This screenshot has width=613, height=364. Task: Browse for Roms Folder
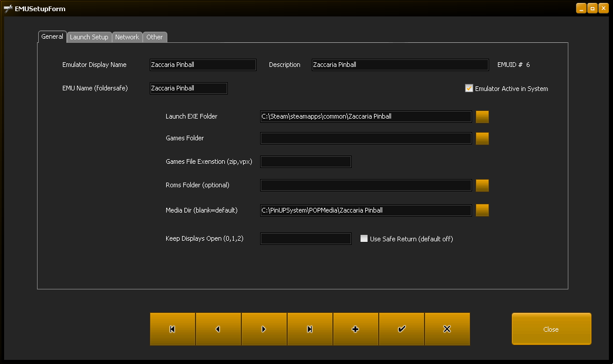(482, 186)
